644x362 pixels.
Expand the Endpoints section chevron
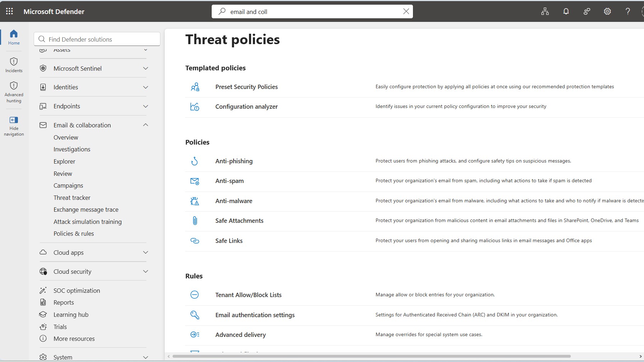[x=146, y=106]
